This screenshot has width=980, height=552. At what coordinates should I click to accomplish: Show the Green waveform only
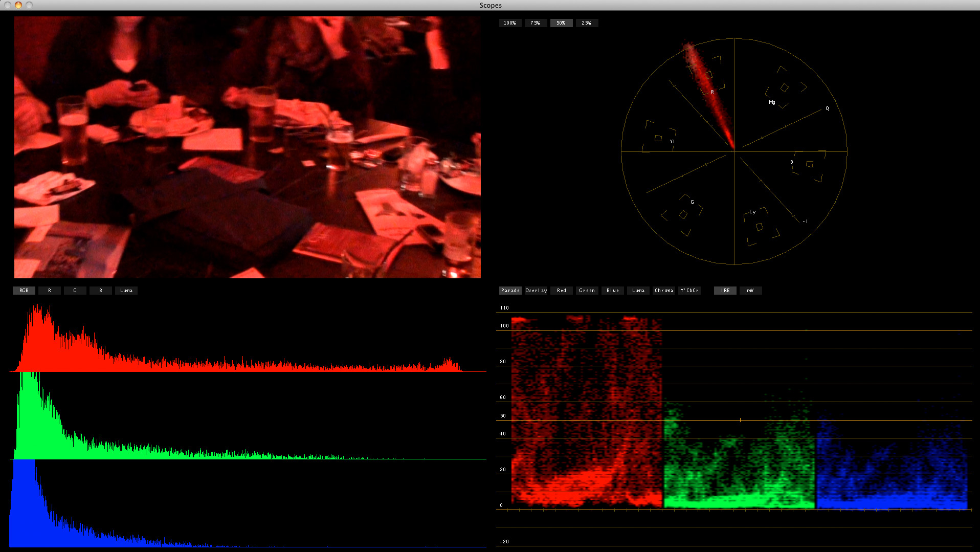(x=587, y=291)
